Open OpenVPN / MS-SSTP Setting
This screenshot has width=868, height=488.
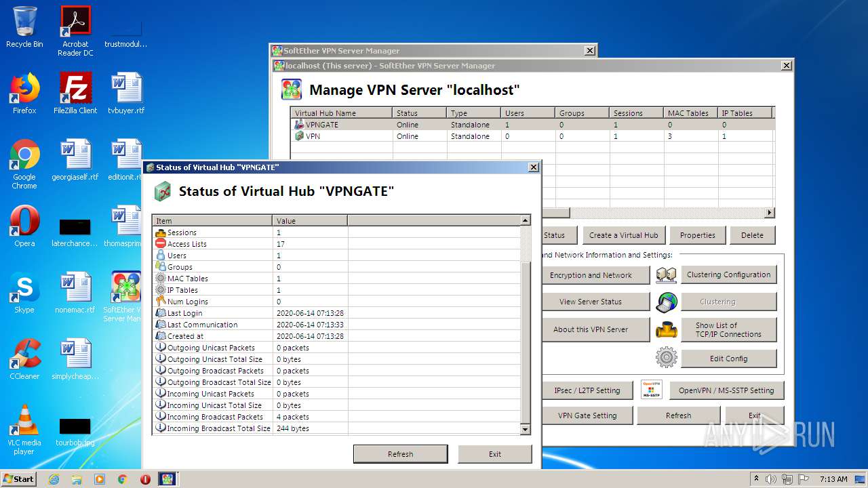[x=726, y=390]
